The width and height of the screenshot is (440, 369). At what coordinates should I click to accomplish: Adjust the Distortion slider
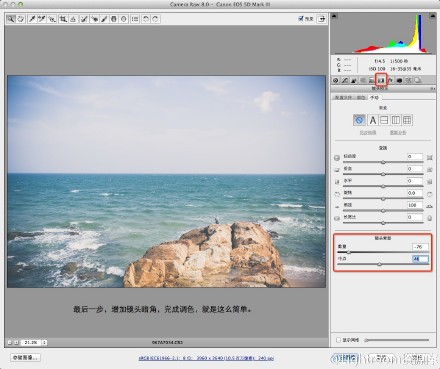pos(383,162)
